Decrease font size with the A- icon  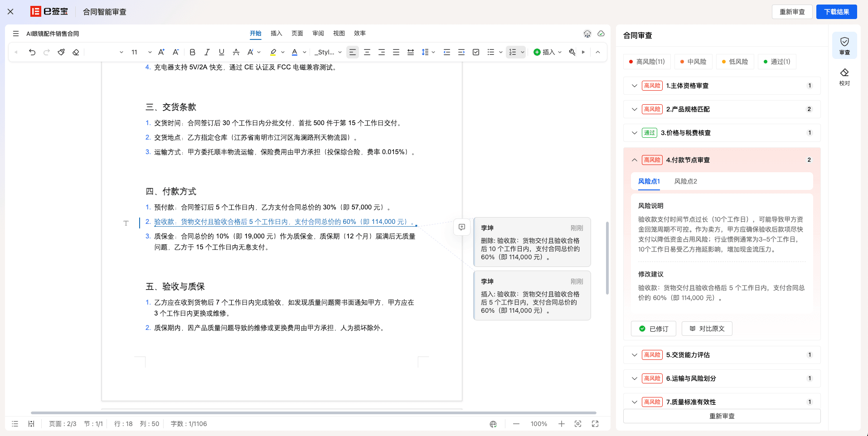coord(176,52)
